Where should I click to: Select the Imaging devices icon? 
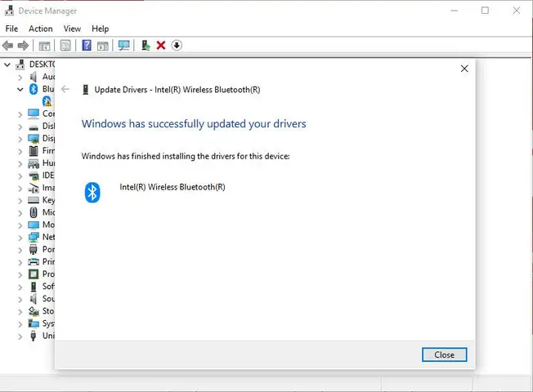[x=34, y=188]
